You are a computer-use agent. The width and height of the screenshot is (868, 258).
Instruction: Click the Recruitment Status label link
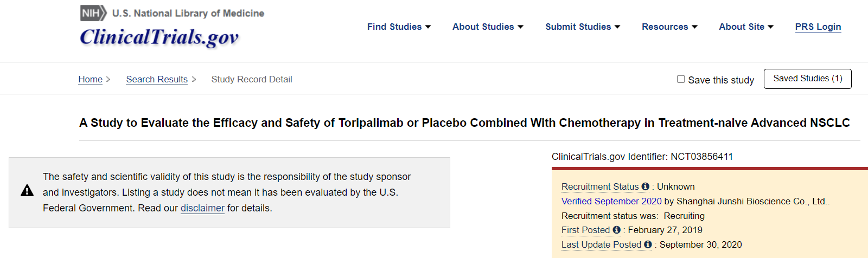point(600,186)
